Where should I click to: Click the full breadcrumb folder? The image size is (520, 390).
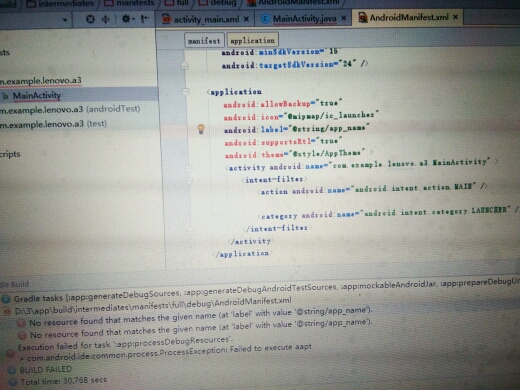coord(177,3)
